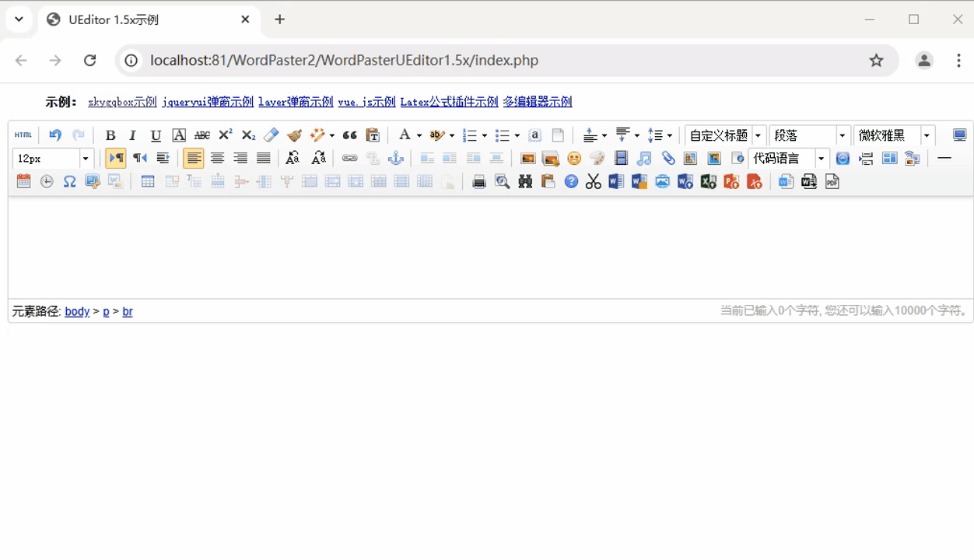
Task: Open the emoticon smiley picker
Action: tap(574, 159)
